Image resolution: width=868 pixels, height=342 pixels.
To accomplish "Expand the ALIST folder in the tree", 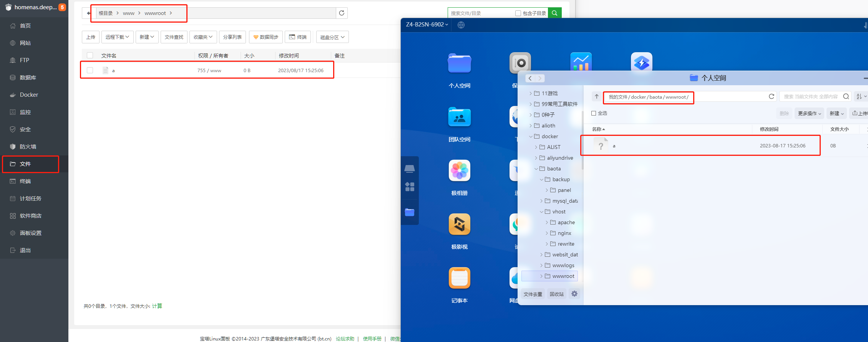I will coord(536,147).
